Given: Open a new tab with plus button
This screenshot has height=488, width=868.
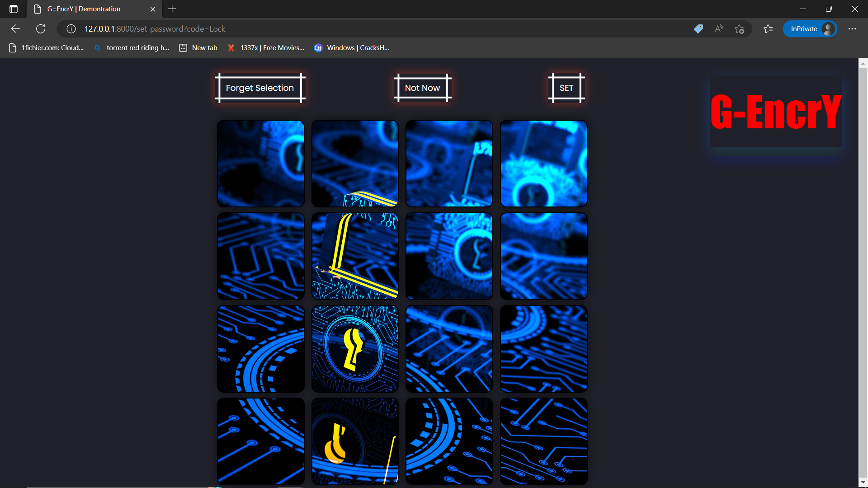Looking at the screenshot, I should [172, 9].
